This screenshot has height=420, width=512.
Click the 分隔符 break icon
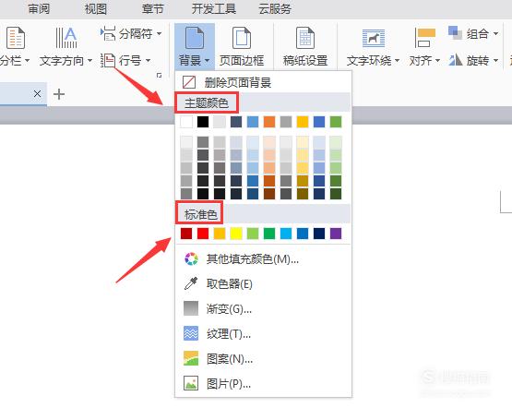(108, 33)
